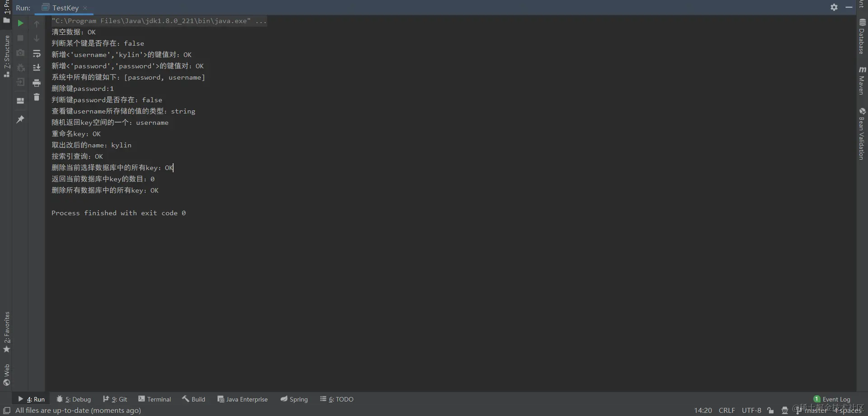Viewport: 868px width, 416px height.
Task: Open the Restore Layout icon in Run toolbar
Action: [20, 101]
